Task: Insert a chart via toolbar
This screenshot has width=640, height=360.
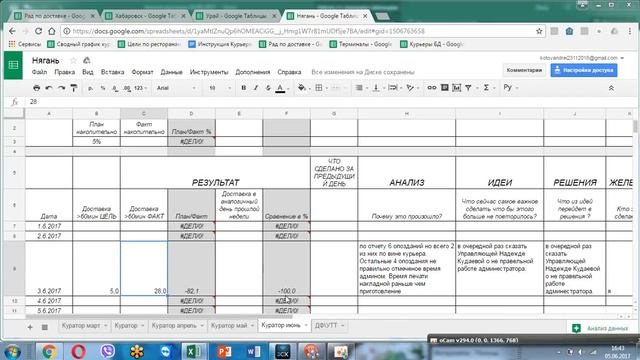Action: (x=457, y=88)
